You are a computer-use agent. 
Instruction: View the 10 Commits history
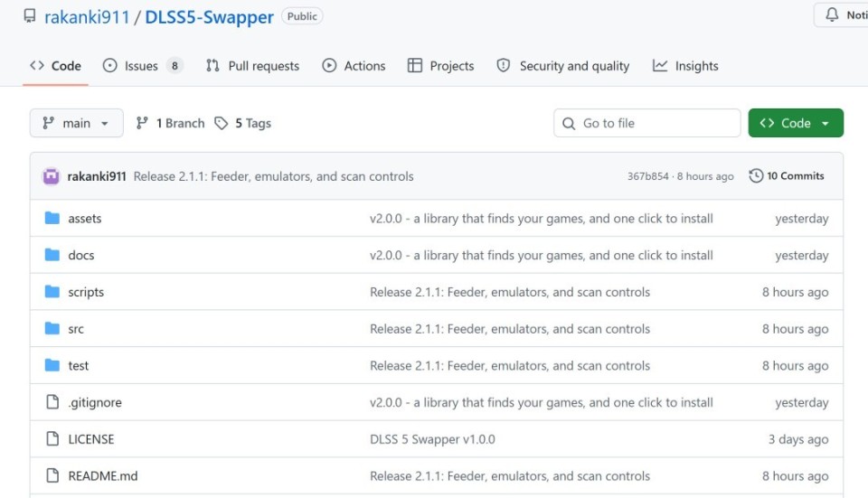tap(787, 176)
